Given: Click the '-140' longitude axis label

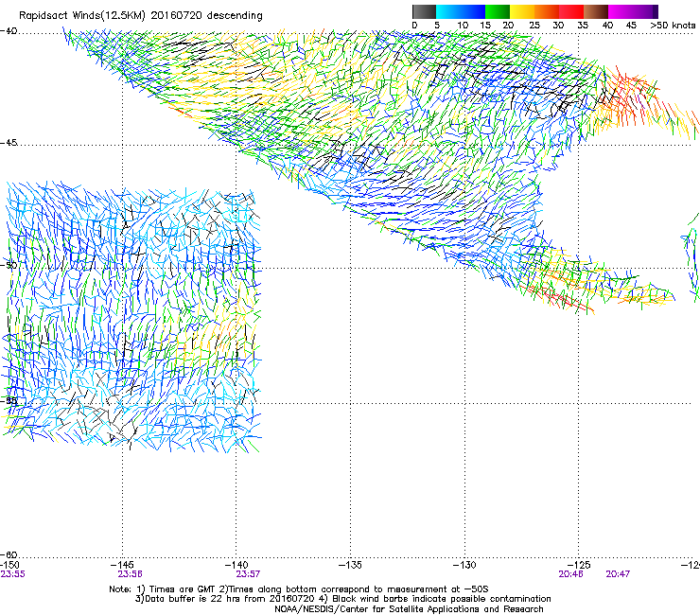Looking at the screenshot, I should tap(236, 565).
